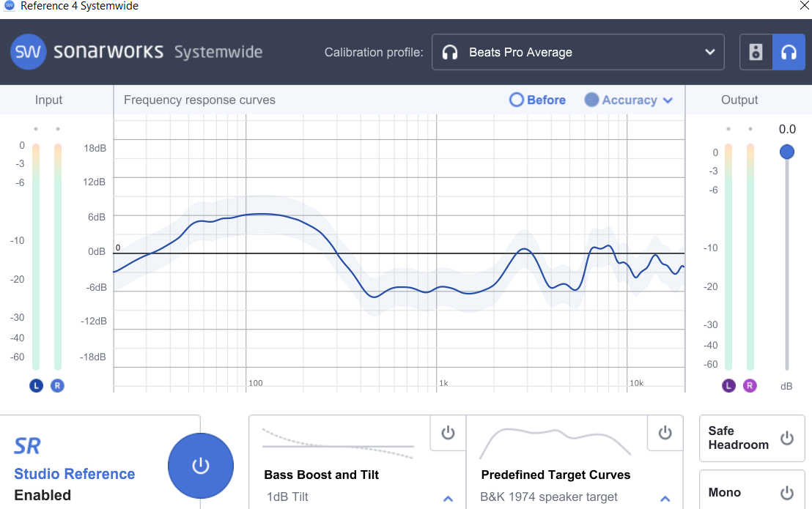
Task: Click the Safe Headroom label
Action: tap(739, 438)
